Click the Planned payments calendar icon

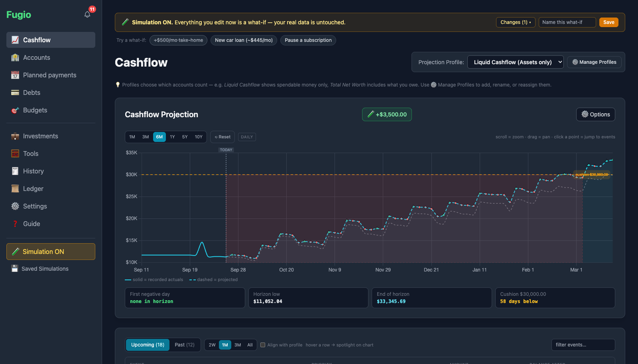click(15, 75)
